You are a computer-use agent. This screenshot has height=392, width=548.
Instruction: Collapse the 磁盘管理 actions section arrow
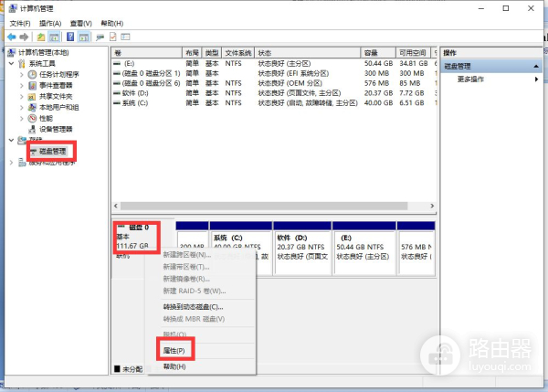point(536,66)
